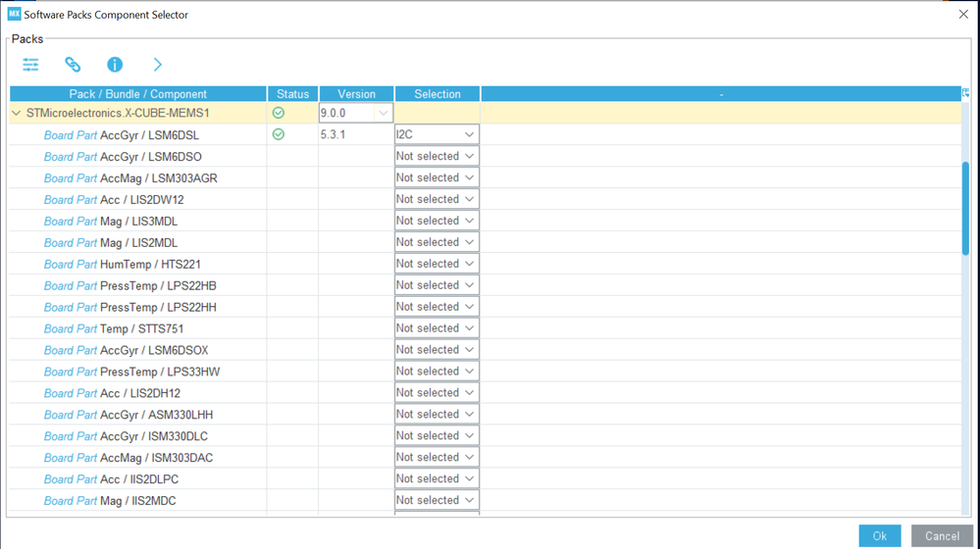
Task: Click the MX application logo in title bar
Action: pos(14,14)
